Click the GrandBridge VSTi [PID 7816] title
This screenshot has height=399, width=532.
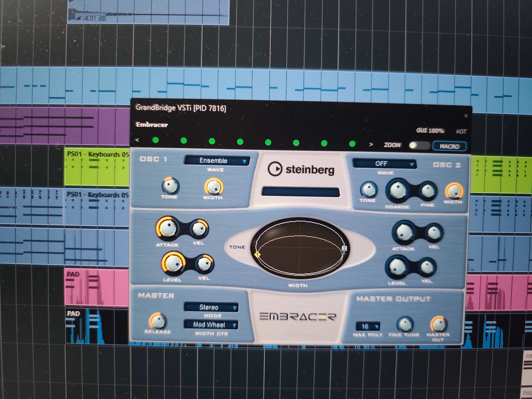181,108
